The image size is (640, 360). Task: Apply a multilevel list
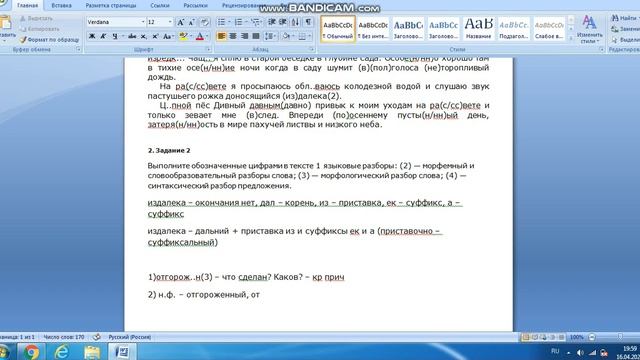255,22
